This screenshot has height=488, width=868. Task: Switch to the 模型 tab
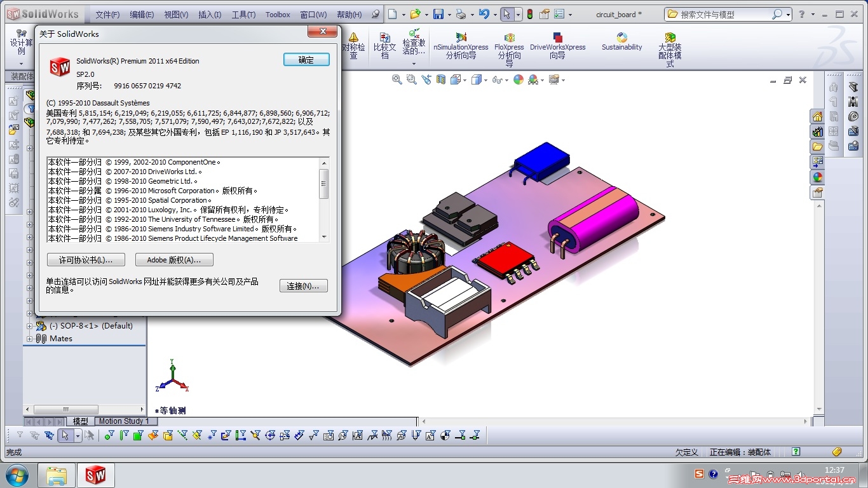pos(81,421)
